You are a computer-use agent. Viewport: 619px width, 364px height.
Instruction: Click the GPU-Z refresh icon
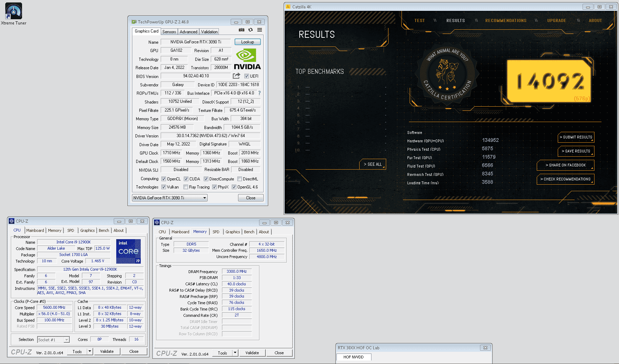(x=250, y=30)
